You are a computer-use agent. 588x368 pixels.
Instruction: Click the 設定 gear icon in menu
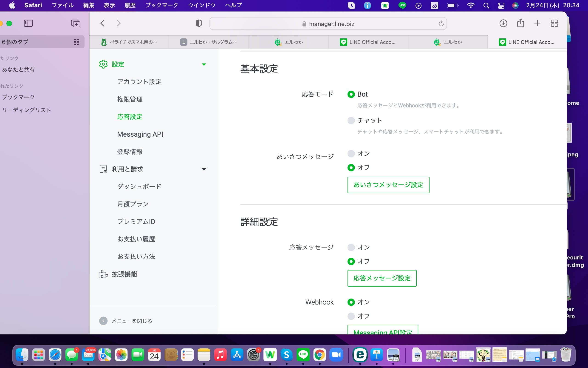(103, 64)
